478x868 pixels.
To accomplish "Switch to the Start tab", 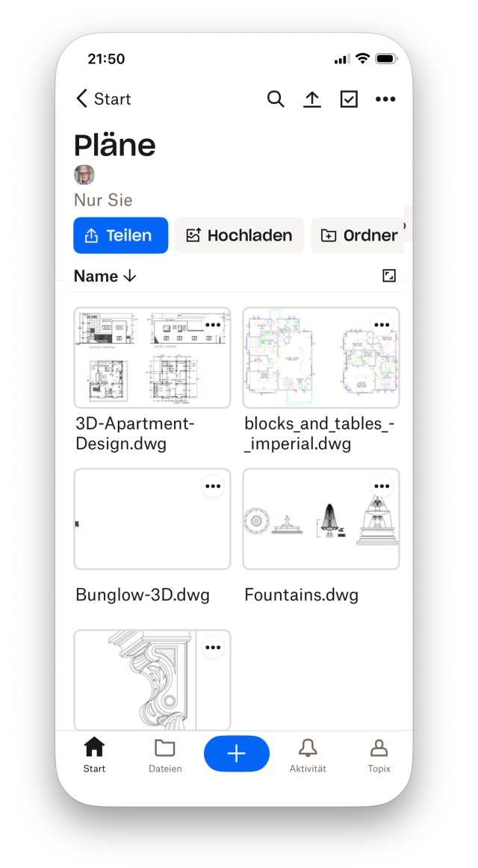I will click(x=94, y=754).
